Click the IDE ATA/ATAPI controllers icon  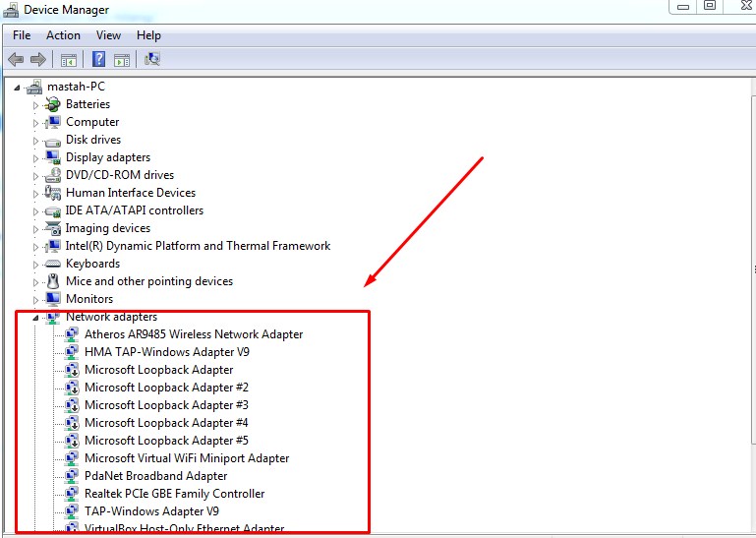52,211
